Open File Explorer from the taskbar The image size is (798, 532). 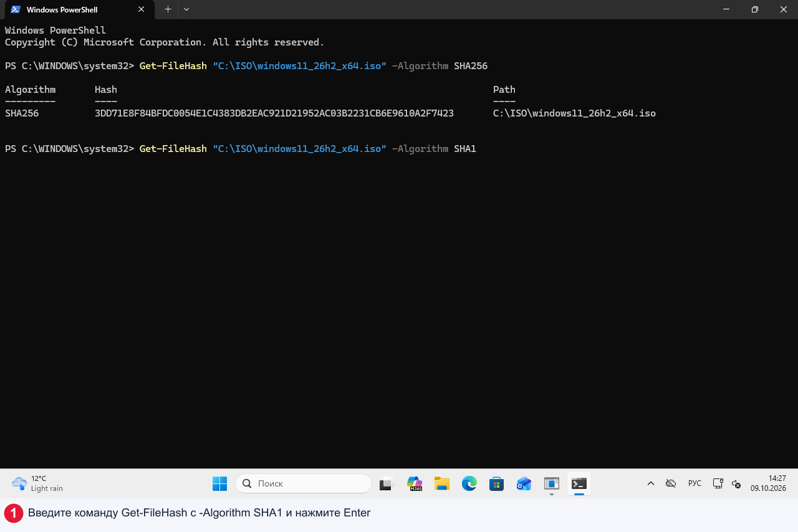click(442, 483)
